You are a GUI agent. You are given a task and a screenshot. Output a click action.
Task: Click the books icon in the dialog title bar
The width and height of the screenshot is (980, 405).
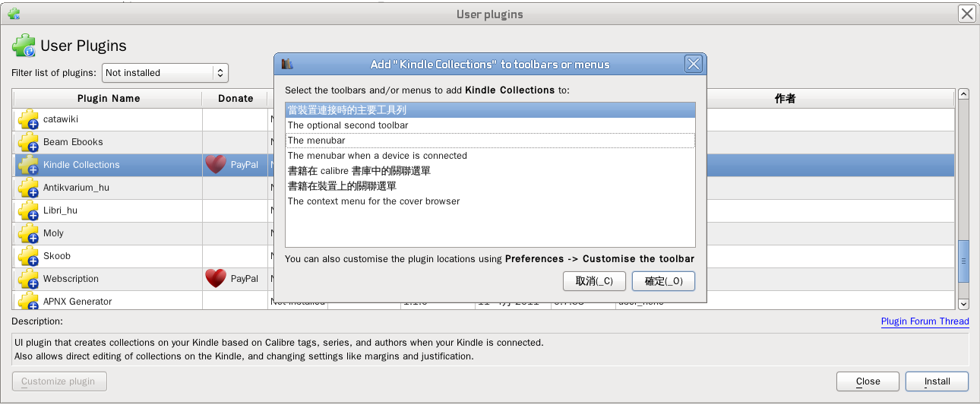click(287, 64)
